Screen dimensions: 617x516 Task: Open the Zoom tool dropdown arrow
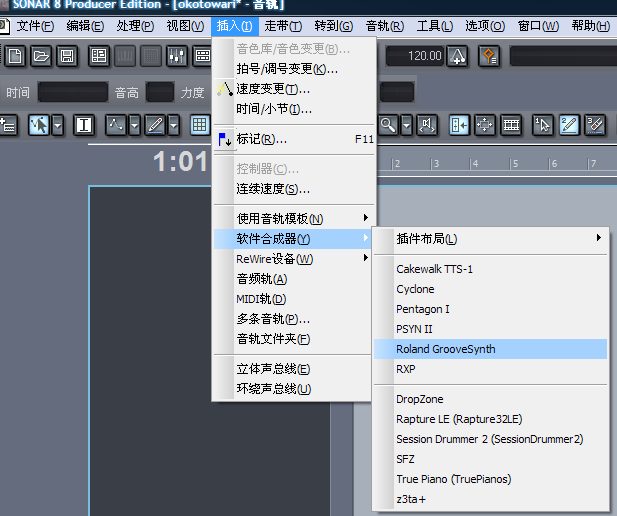tap(406, 126)
